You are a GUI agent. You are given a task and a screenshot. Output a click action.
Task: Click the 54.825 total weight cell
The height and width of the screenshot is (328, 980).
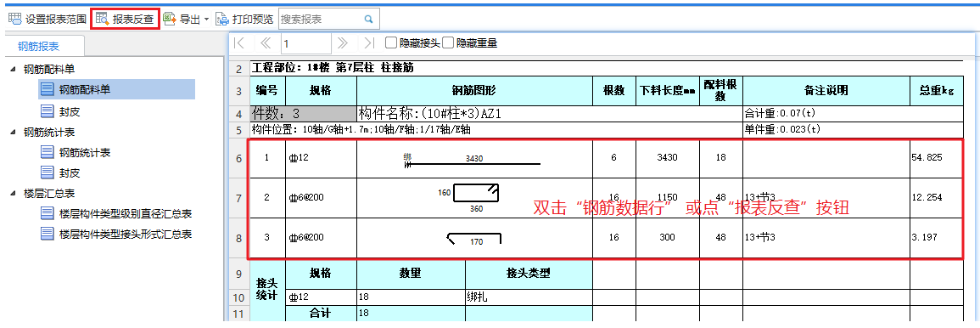click(936, 158)
